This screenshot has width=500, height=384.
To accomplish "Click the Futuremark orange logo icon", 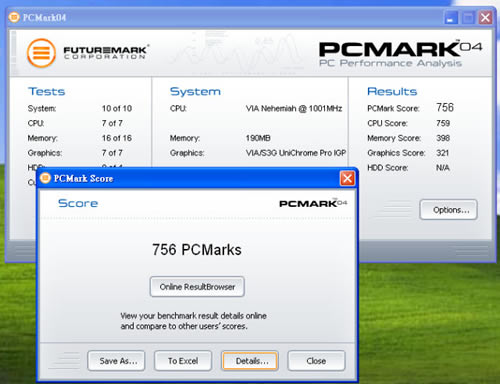I will (41, 53).
